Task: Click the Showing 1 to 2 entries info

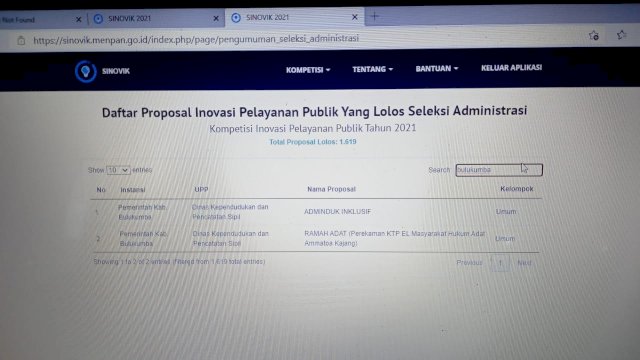Action: [179, 262]
